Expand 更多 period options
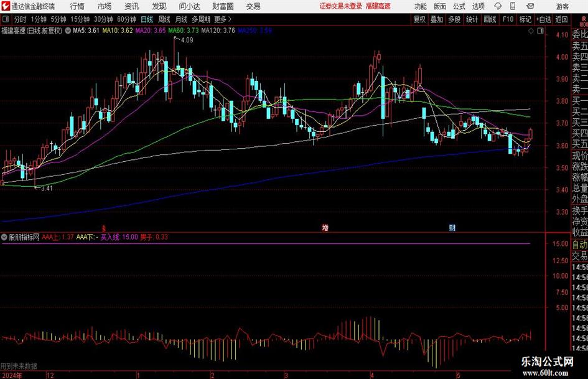This screenshot has height=379, width=588. [x=223, y=19]
